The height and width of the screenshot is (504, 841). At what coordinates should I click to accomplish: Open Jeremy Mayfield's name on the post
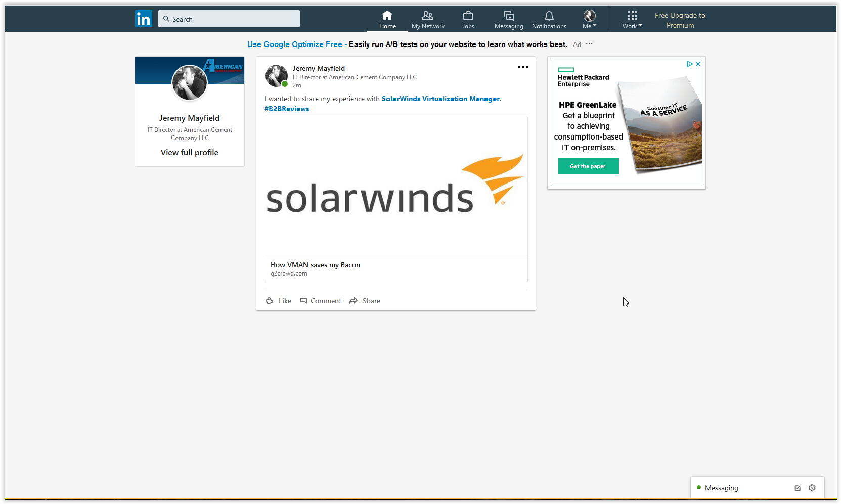point(319,68)
